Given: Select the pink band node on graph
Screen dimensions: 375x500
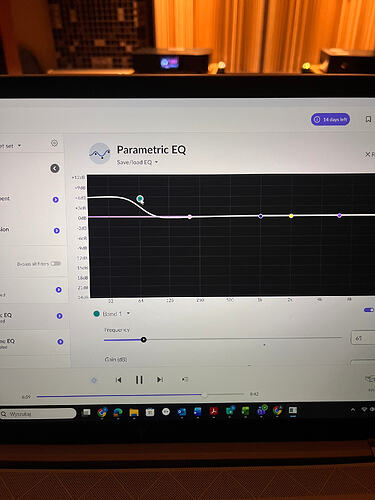Looking at the screenshot, I should tap(190, 217).
